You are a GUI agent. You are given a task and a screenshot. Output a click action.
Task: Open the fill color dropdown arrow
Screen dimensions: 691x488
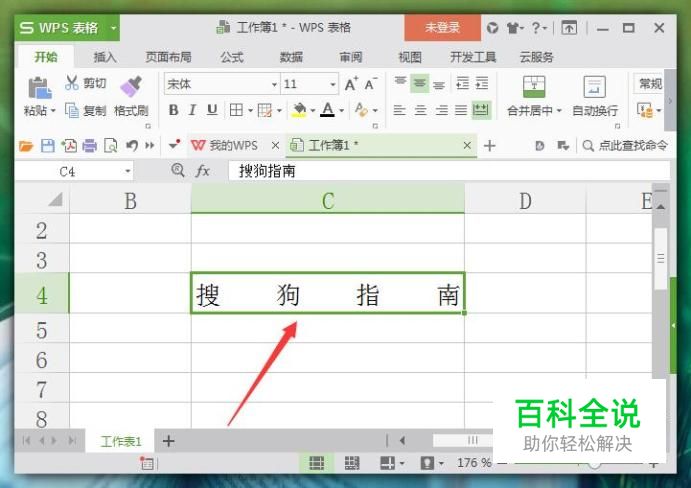pyautogui.click(x=312, y=110)
